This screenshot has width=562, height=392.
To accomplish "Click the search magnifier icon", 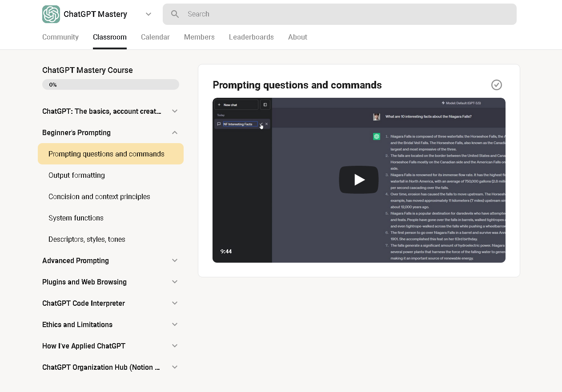I will pyautogui.click(x=175, y=14).
